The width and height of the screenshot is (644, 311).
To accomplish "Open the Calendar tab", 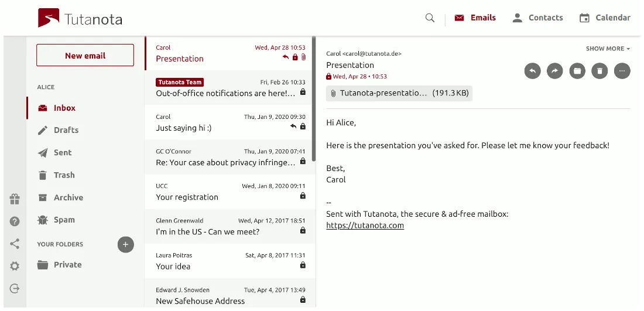I will 605,18.
